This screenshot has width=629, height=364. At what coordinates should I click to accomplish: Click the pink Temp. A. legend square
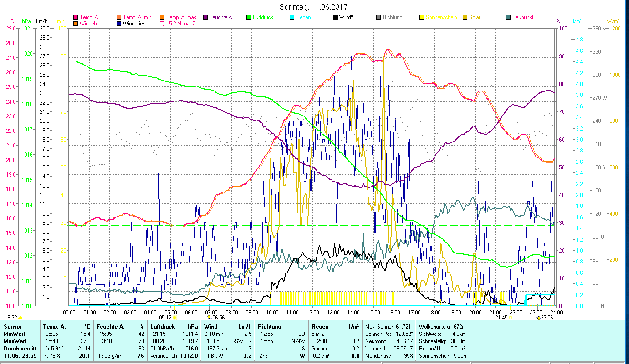click(x=76, y=17)
